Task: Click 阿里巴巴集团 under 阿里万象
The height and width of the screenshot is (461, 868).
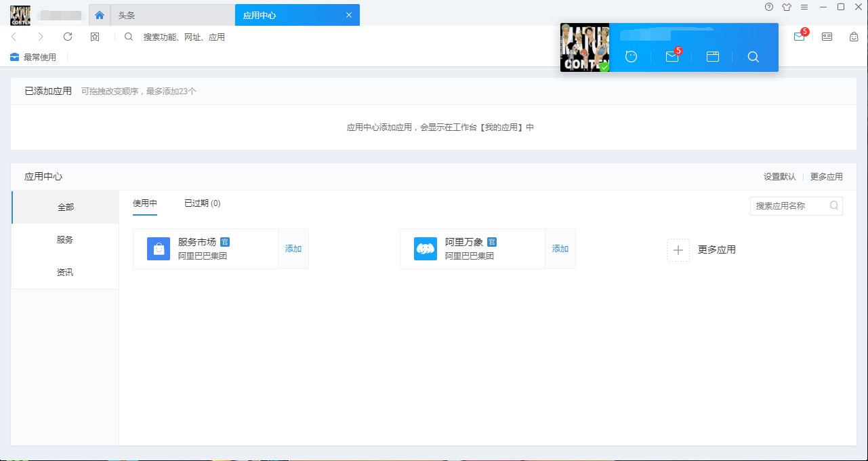Action: coord(470,256)
